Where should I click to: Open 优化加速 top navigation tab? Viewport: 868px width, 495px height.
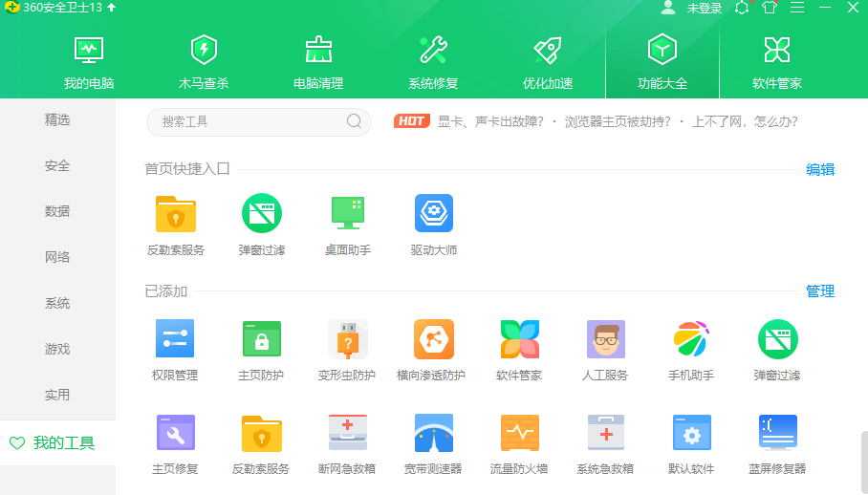[x=548, y=61]
